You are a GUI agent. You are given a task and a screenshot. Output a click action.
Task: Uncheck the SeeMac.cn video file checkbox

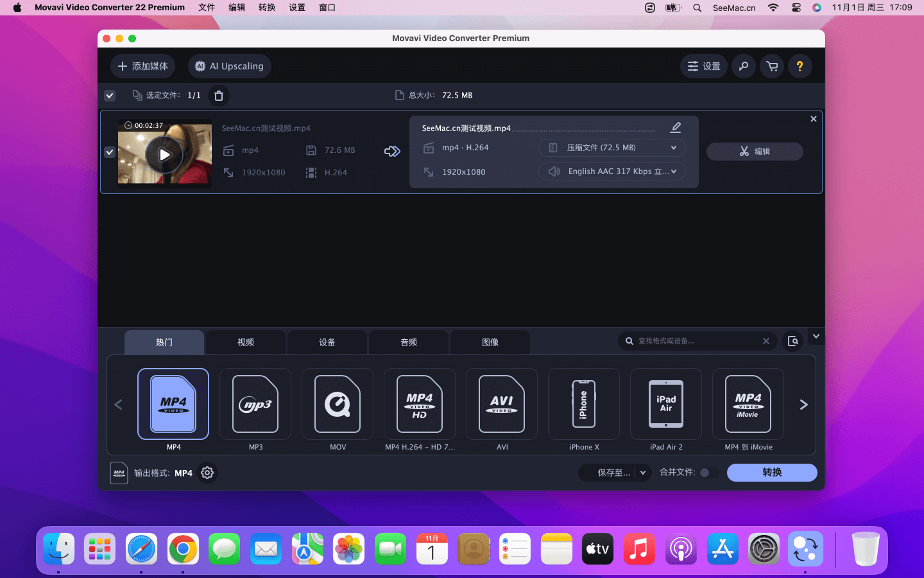pyautogui.click(x=110, y=152)
